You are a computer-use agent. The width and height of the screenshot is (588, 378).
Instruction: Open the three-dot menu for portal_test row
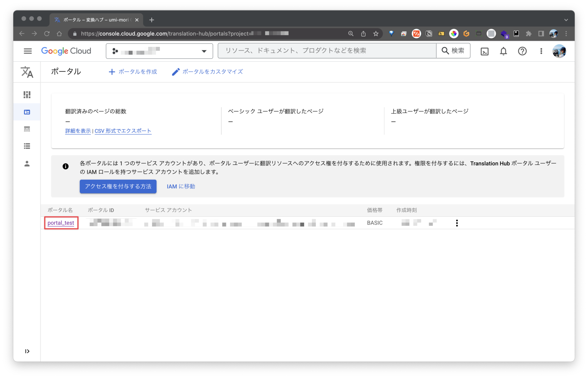coord(457,223)
